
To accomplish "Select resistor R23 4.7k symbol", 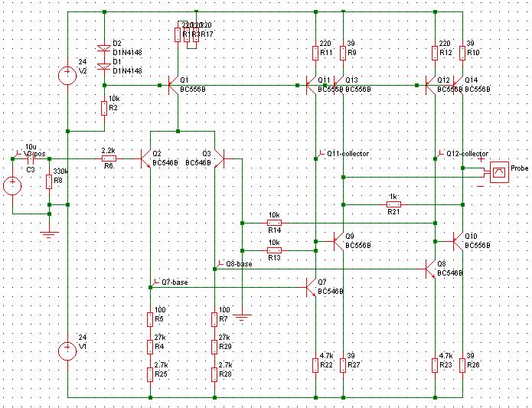I will click(435, 365).
